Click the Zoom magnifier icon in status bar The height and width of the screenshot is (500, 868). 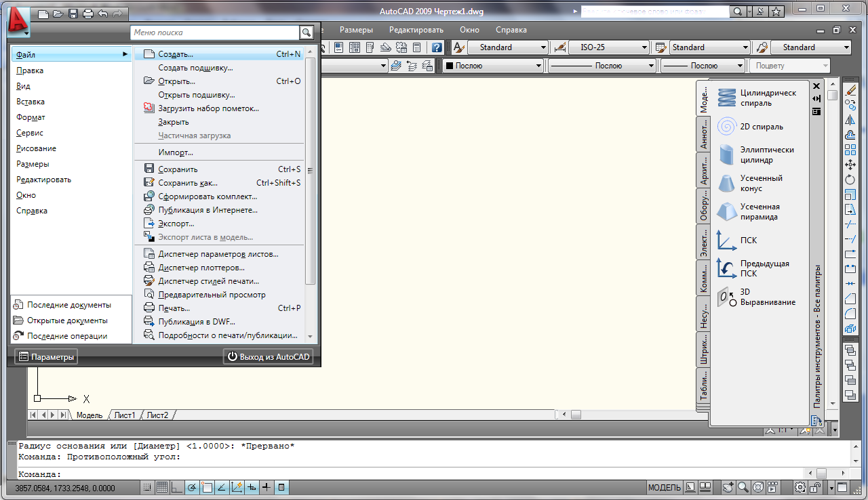[743, 487]
